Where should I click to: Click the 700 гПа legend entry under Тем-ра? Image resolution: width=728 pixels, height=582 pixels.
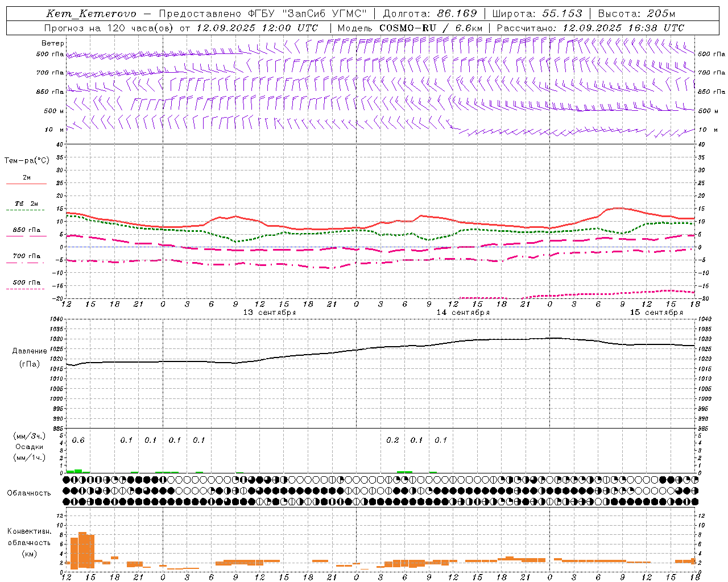coord(26,256)
